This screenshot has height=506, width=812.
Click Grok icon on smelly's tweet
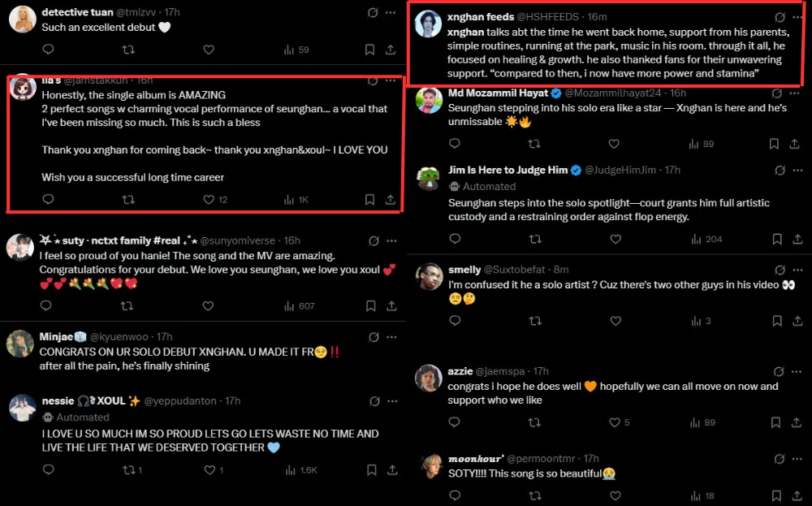pos(780,270)
